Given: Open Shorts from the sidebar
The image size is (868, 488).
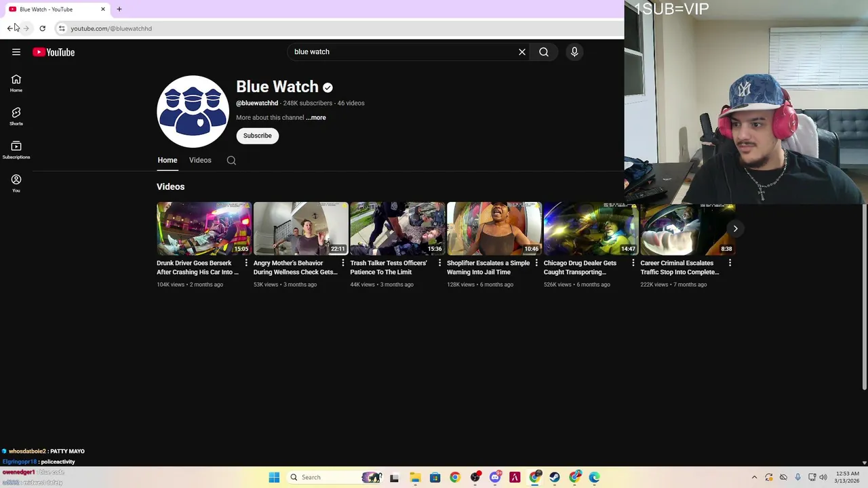Looking at the screenshot, I should click(x=16, y=117).
